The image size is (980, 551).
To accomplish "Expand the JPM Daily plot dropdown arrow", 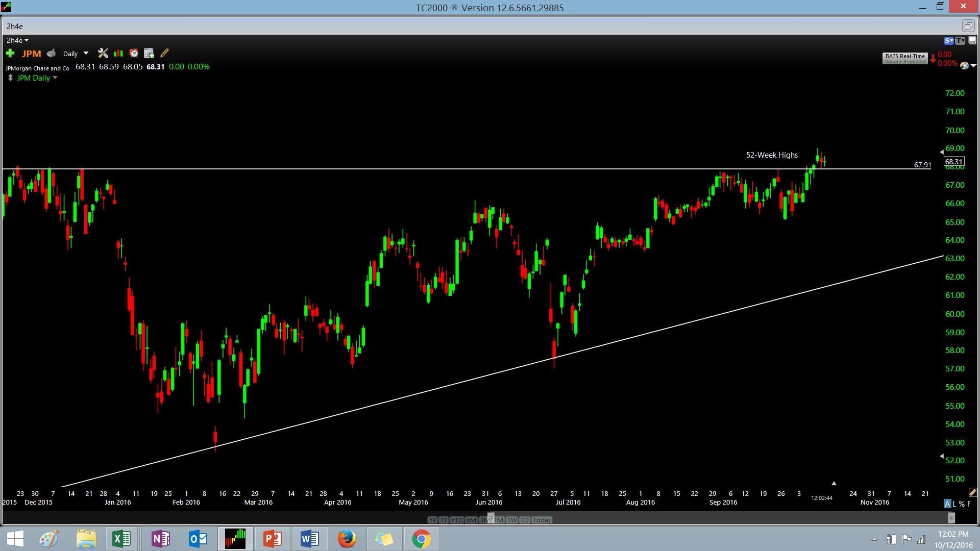I will click(55, 78).
